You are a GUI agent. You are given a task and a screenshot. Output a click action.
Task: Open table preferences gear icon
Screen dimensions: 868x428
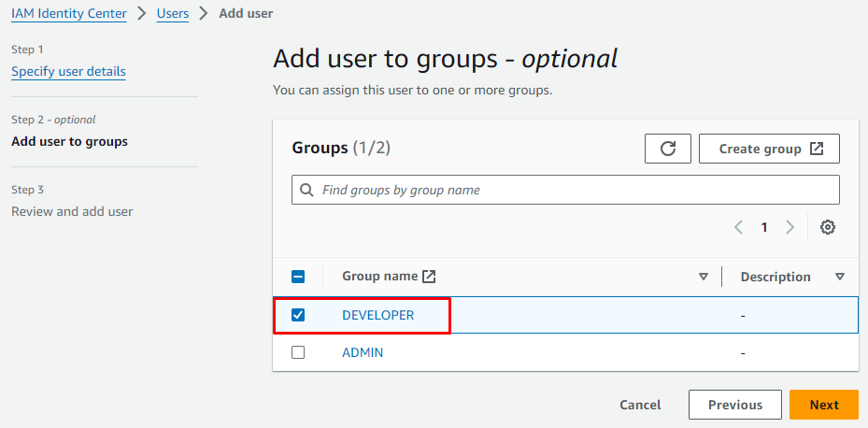pyautogui.click(x=827, y=227)
